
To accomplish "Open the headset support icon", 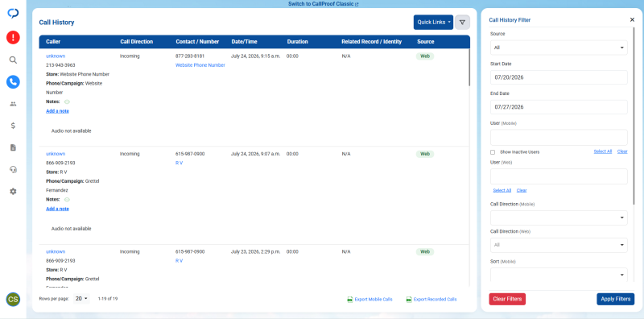I will pos(13,169).
